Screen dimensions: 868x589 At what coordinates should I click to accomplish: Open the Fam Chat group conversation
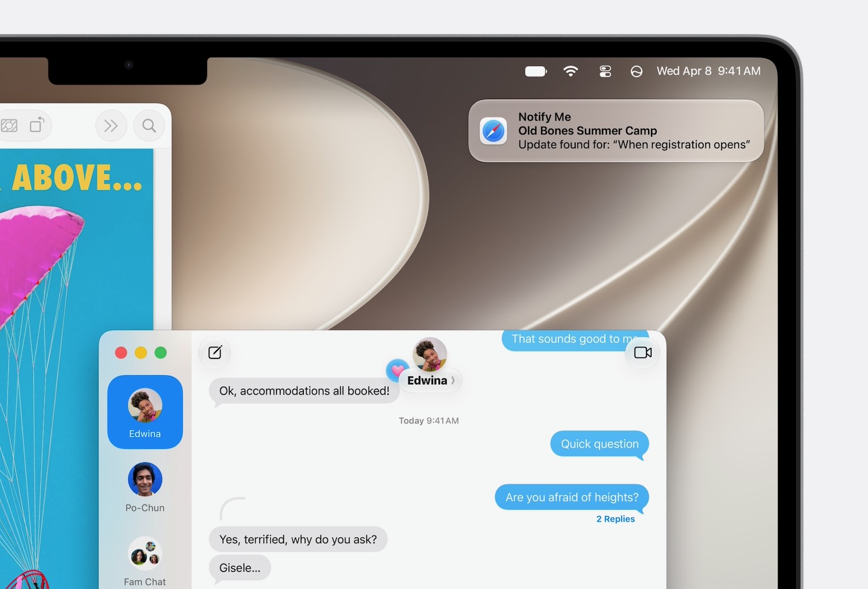tap(145, 562)
